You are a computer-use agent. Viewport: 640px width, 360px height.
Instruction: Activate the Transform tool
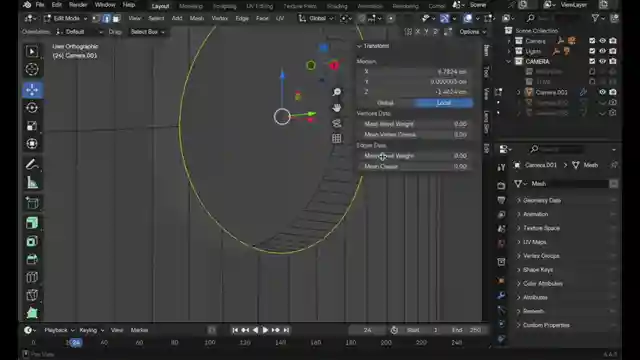click(32, 144)
